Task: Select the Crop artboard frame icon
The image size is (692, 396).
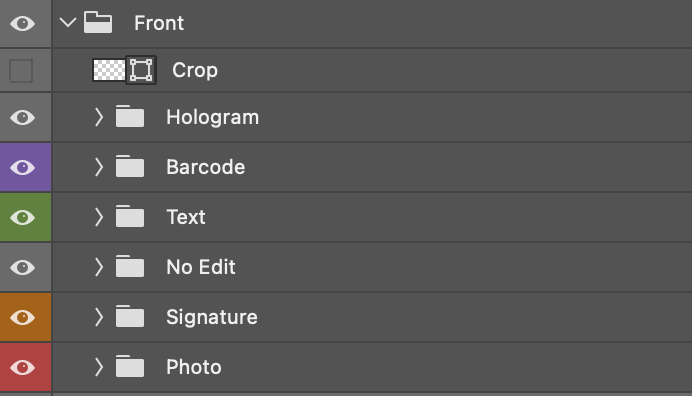Action: pos(141,70)
